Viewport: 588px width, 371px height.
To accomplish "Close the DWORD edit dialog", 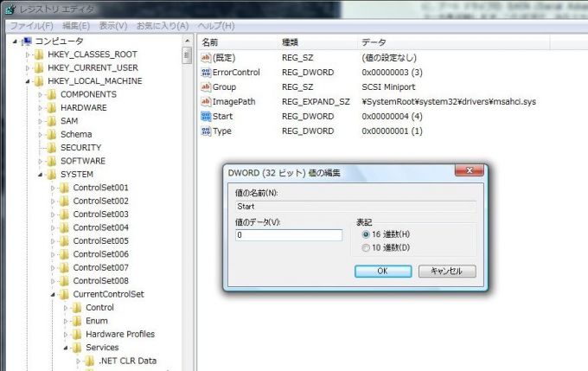I will tap(470, 170).
